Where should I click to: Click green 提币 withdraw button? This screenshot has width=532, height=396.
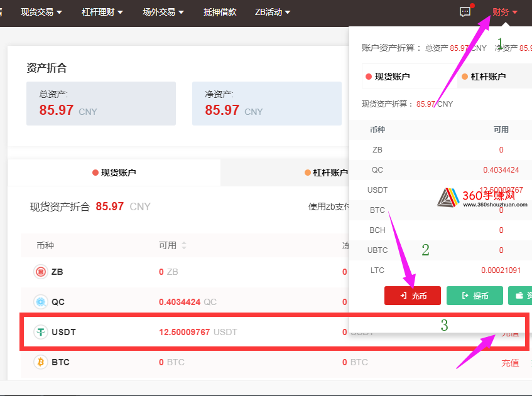(475, 296)
